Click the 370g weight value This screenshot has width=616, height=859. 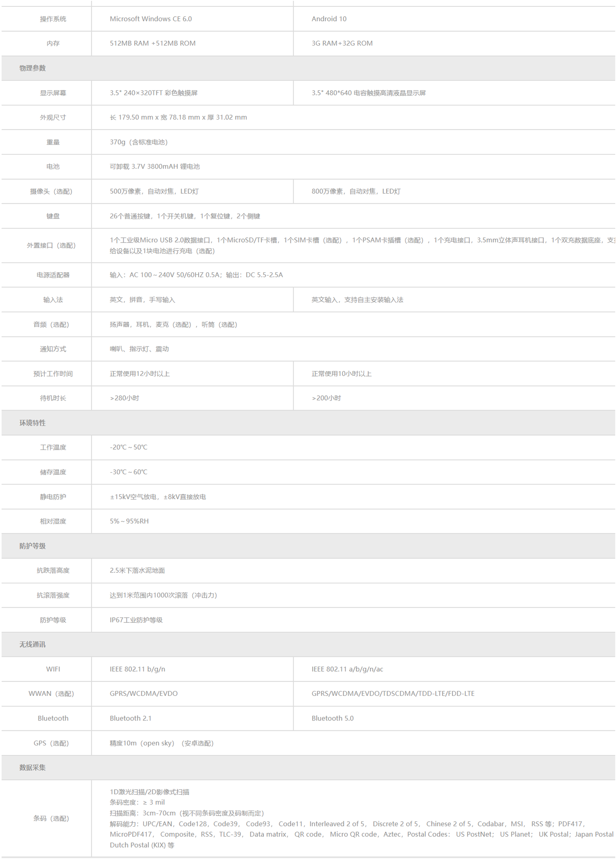[139, 142]
